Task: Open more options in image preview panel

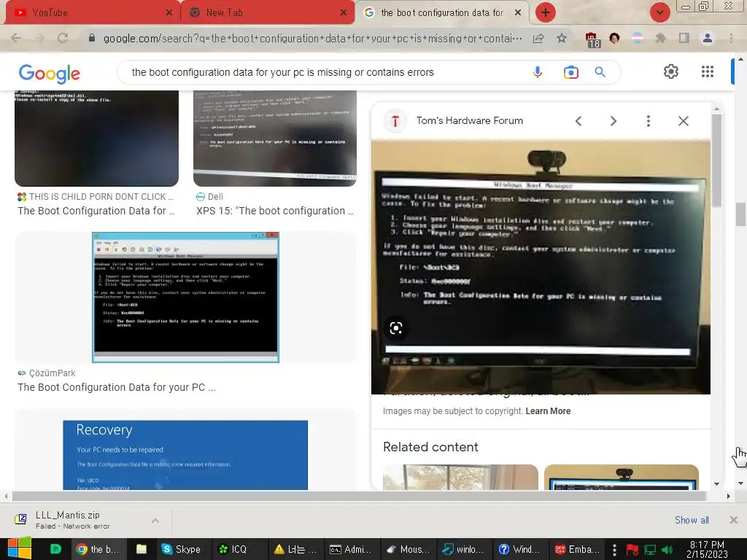Action: click(x=648, y=121)
